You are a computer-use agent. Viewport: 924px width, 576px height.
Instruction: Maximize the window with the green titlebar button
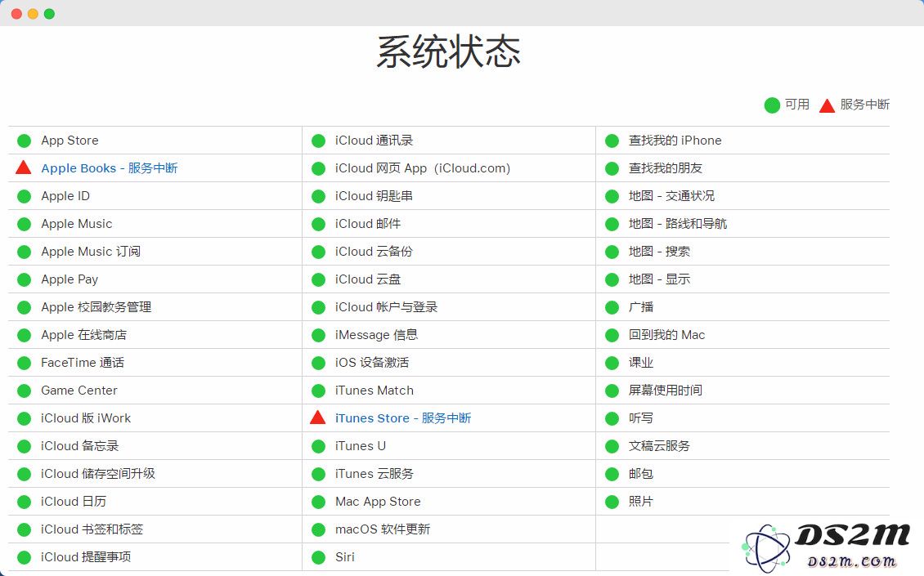(x=50, y=14)
